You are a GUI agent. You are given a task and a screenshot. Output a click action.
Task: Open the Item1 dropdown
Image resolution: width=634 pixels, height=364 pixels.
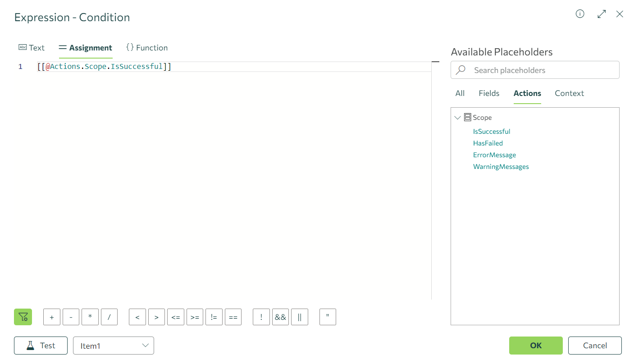point(114,346)
